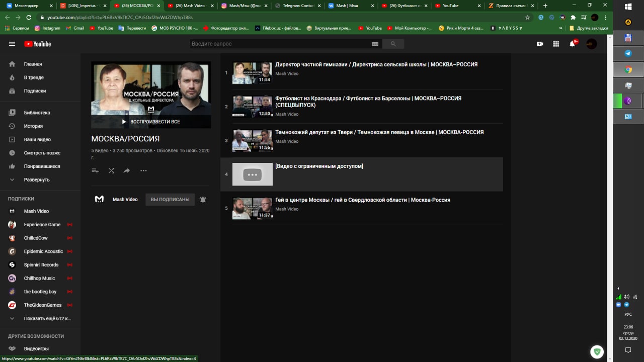Viewport: 644px width, 362px height.
Task: Bookmark page with the star icon
Action: coord(527,17)
